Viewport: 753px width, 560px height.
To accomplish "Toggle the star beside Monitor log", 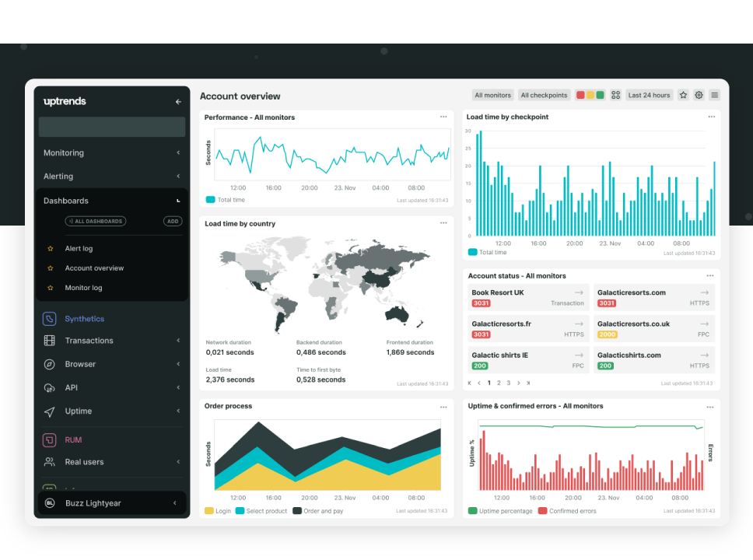I will click(51, 288).
